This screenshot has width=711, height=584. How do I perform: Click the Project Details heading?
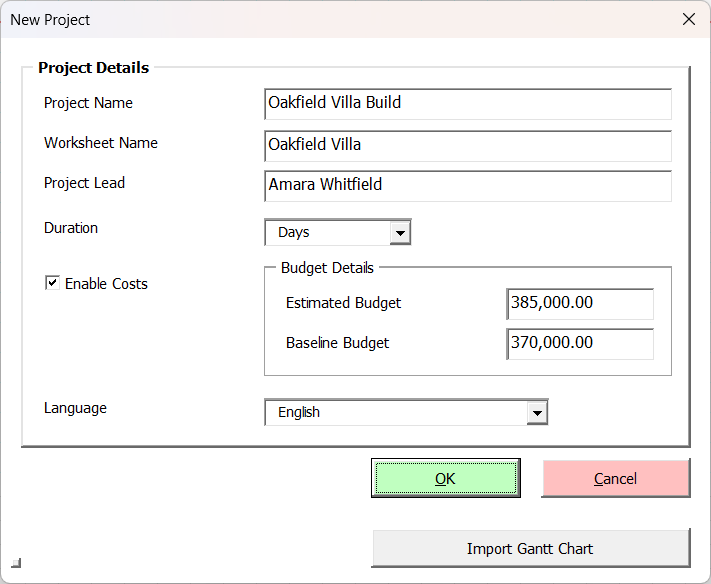[93, 68]
